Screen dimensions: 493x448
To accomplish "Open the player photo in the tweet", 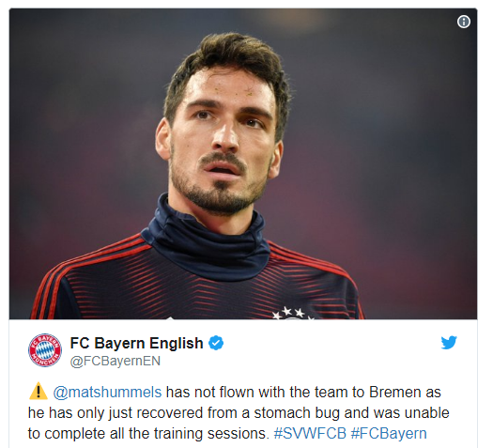I will pos(243,163).
